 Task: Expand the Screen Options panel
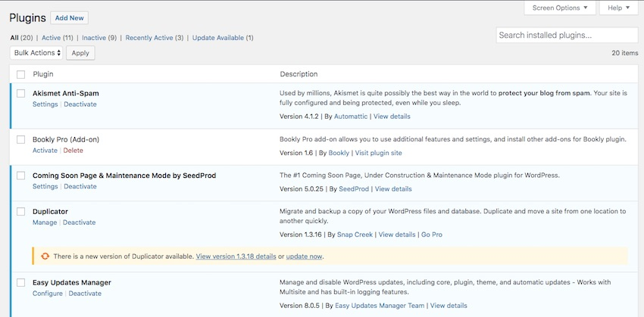[560, 8]
